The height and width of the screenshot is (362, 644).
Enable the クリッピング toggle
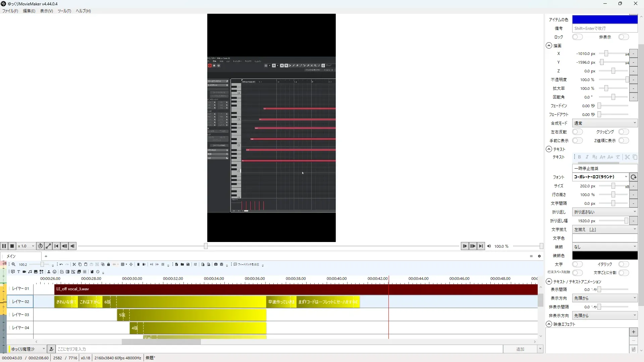coord(623,132)
